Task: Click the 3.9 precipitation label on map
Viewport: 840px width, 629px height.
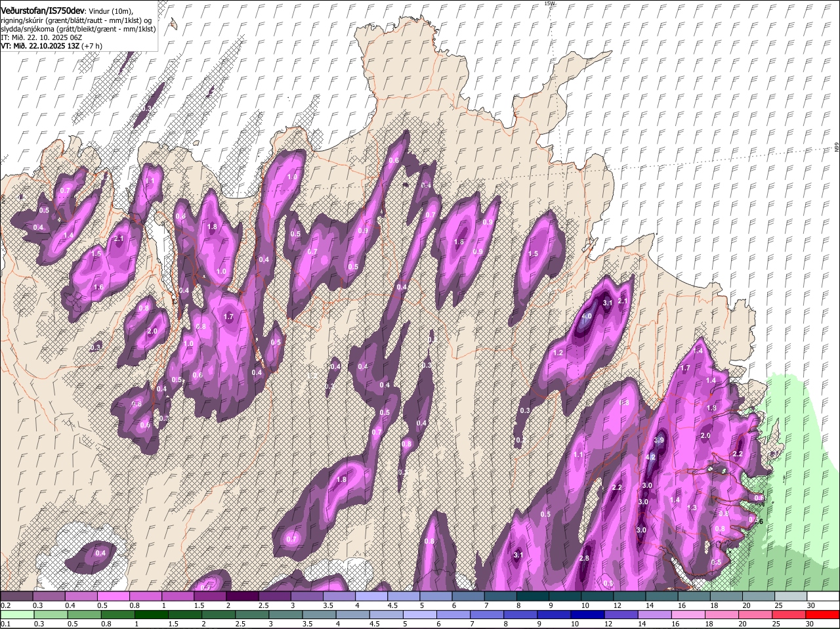Action: pyautogui.click(x=660, y=440)
